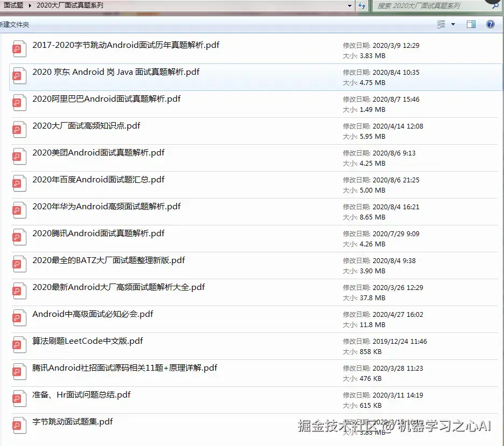Viewport: 504px width, 446px height.
Task: Click PDF icon of 2020腾讯Android面试真题解析.pdf
Action: 19,237
